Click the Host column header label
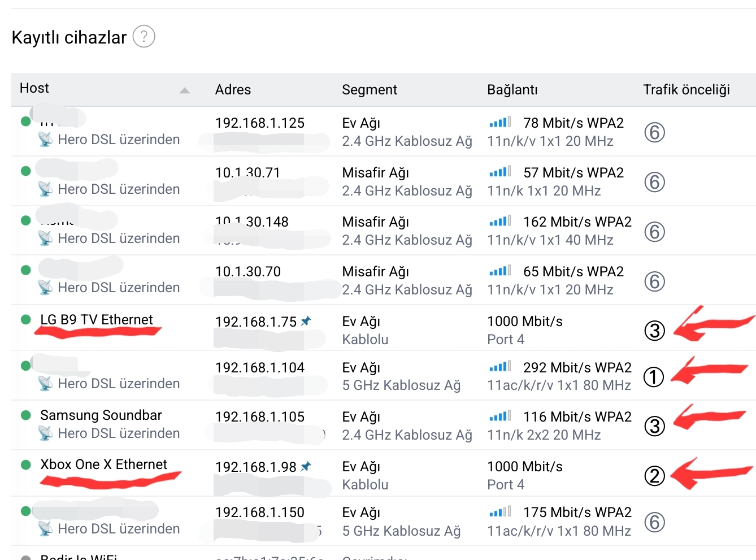 coord(34,88)
